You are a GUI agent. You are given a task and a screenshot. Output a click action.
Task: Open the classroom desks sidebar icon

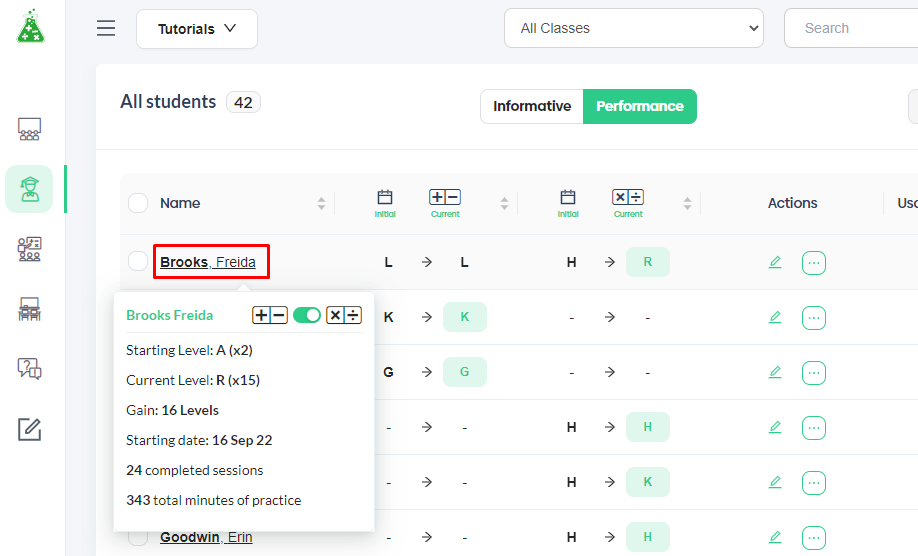point(29,309)
